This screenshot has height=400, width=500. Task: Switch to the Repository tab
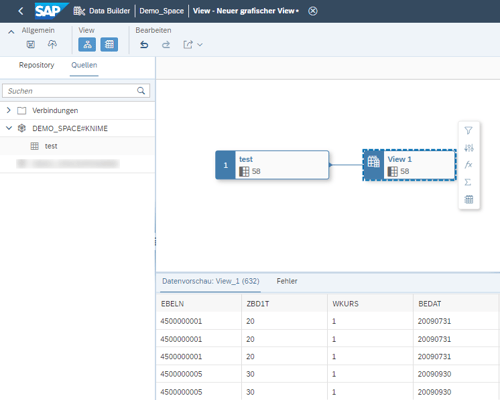tap(37, 65)
